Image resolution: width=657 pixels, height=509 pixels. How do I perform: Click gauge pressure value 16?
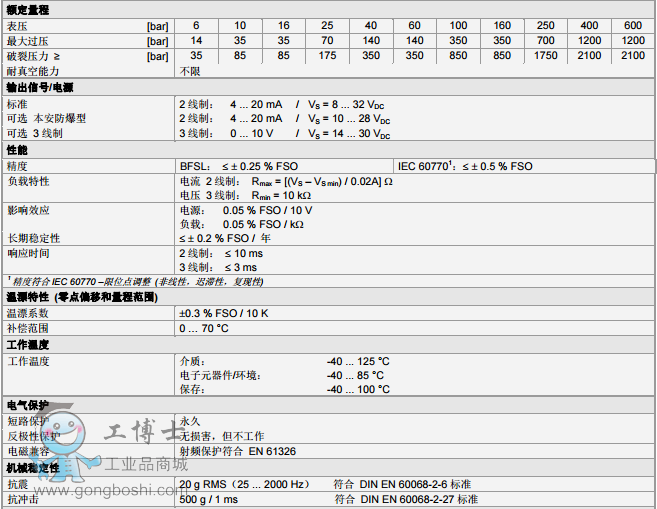(284, 26)
